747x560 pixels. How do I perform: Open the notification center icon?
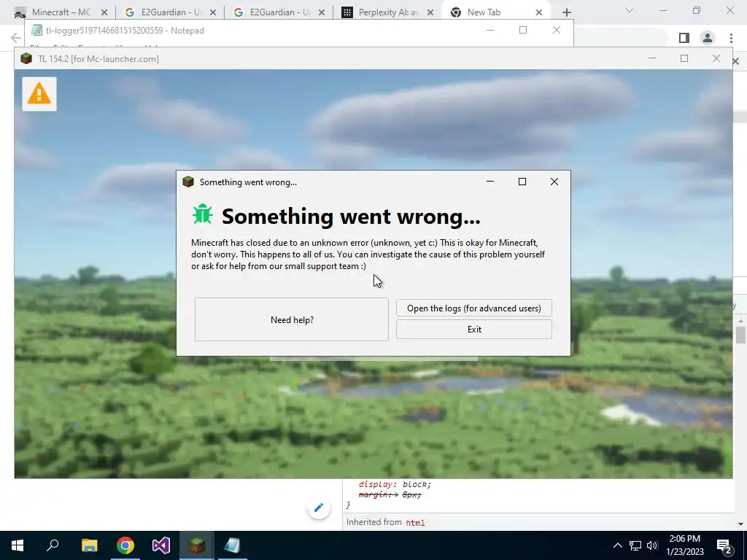point(724,546)
